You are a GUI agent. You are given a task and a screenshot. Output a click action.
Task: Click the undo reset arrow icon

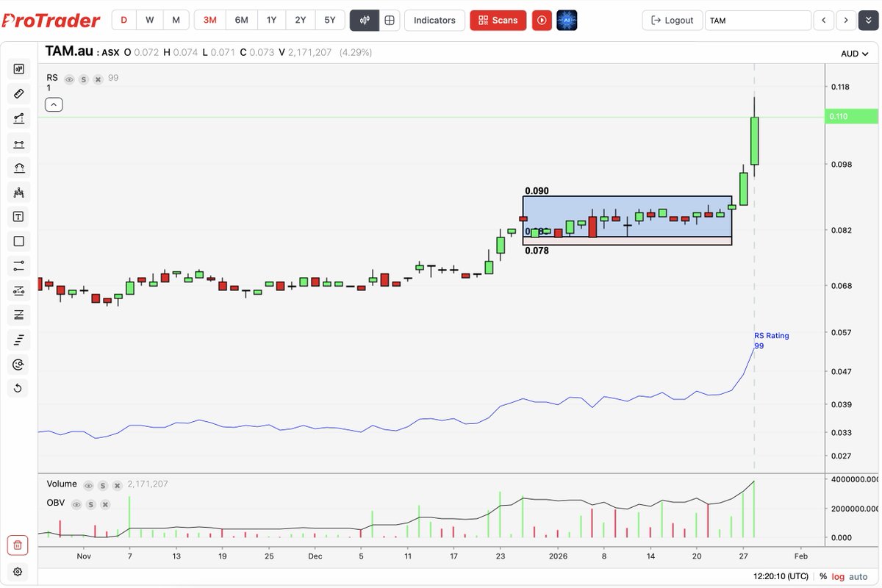click(x=18, y=388)
